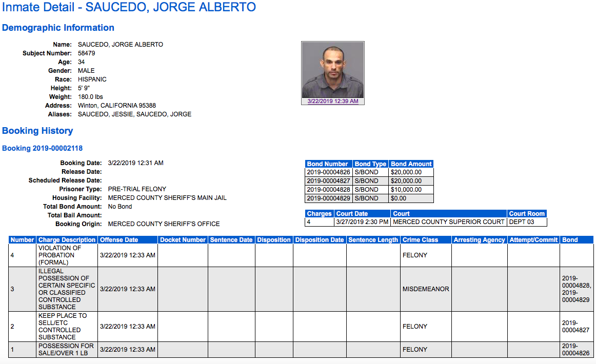Click MERCED COUNTY SHERIFF'S MAIN JAIL value
This screenshot has width=596, height=364.
(x=167, y=198)
